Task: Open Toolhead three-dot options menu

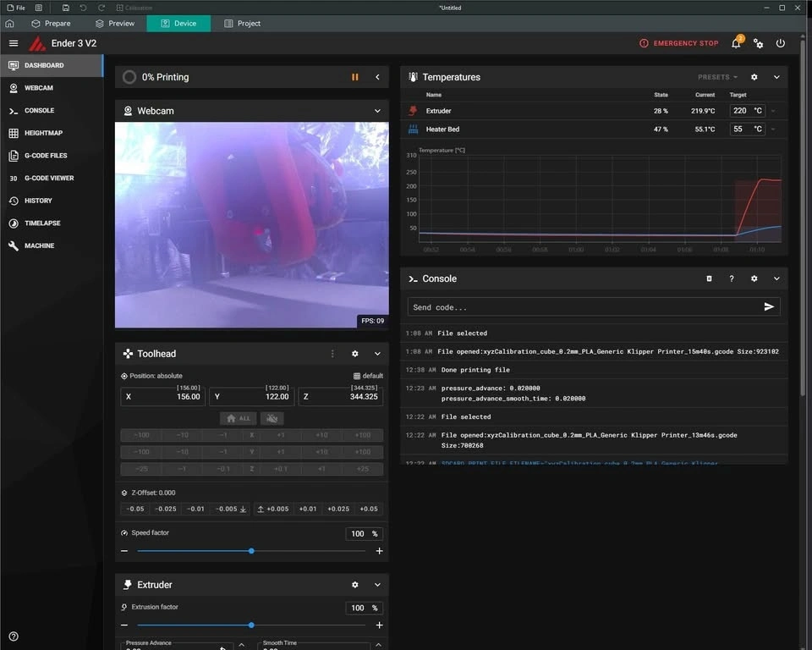Action: [332, 354]
